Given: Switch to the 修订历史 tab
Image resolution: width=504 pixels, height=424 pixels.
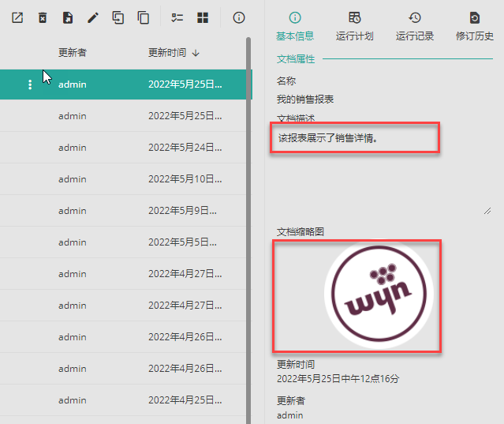Looking at the screenshot, I should coord(475,26).
